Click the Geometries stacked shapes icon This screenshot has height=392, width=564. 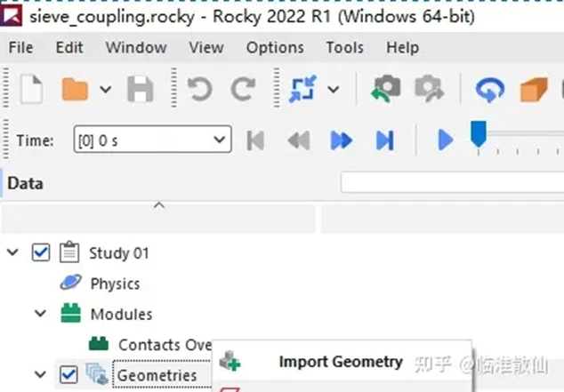tap(97, 373)
